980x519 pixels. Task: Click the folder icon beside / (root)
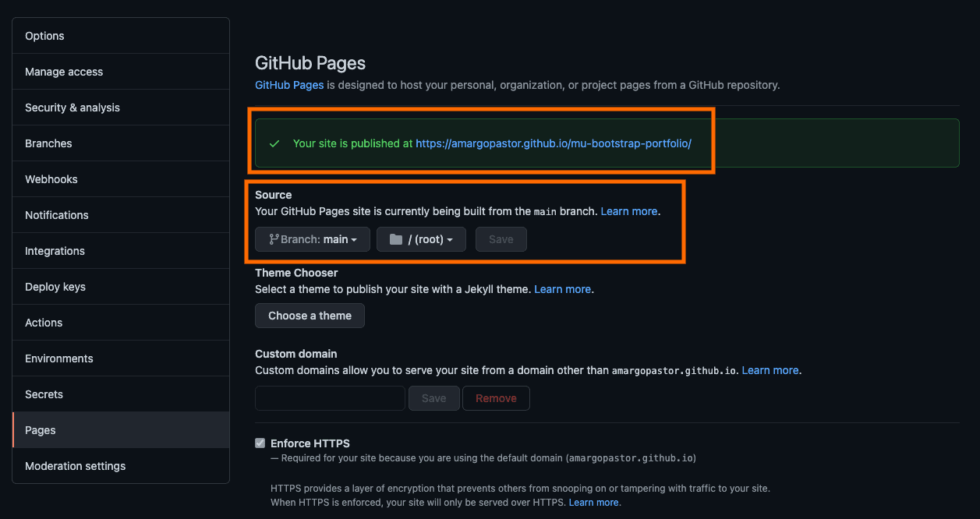point(396,239)
